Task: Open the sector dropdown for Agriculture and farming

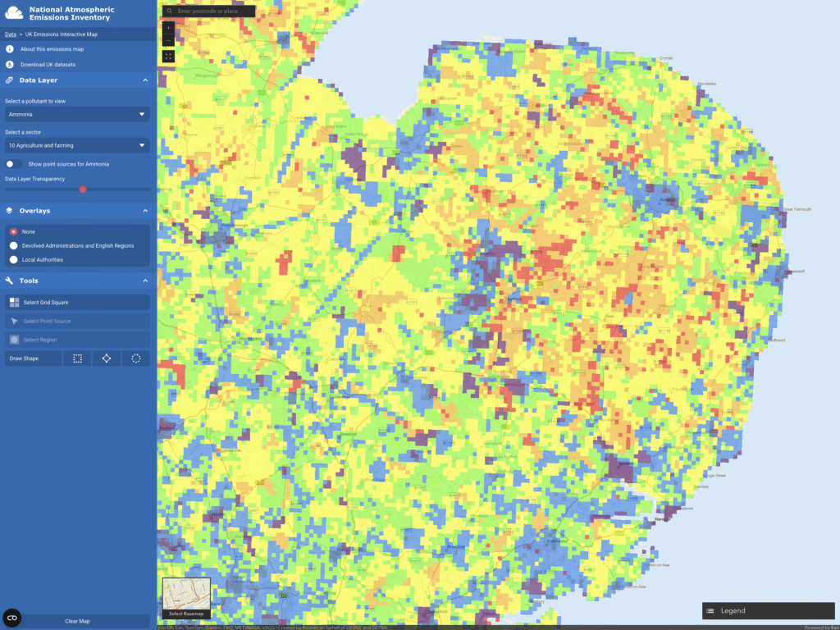Action: coord(77,145)
